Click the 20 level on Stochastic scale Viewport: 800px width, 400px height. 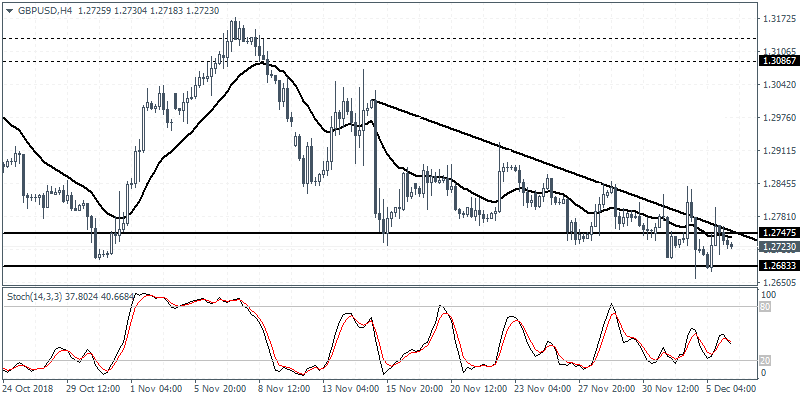coord(766,360)
